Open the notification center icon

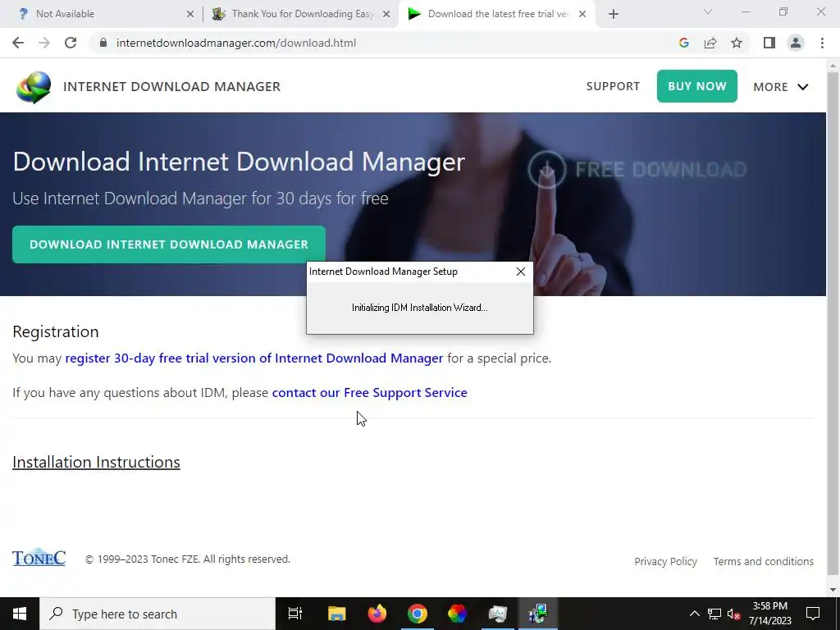813,614
